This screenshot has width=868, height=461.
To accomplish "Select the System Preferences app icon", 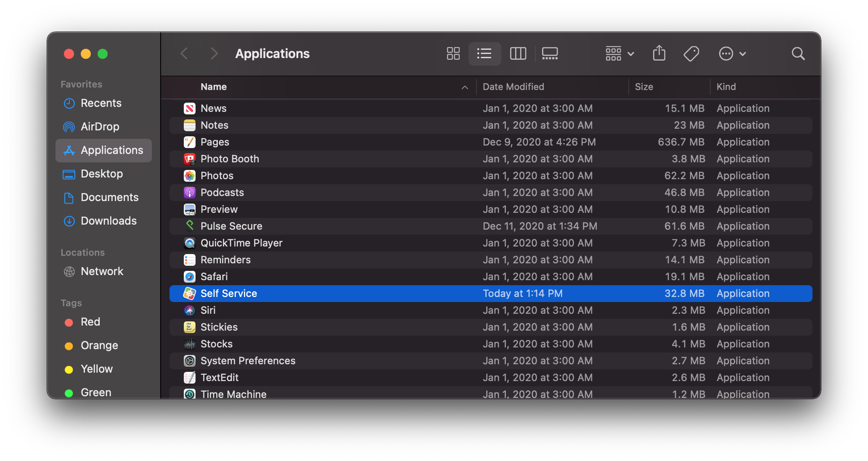I will (190, 361).
